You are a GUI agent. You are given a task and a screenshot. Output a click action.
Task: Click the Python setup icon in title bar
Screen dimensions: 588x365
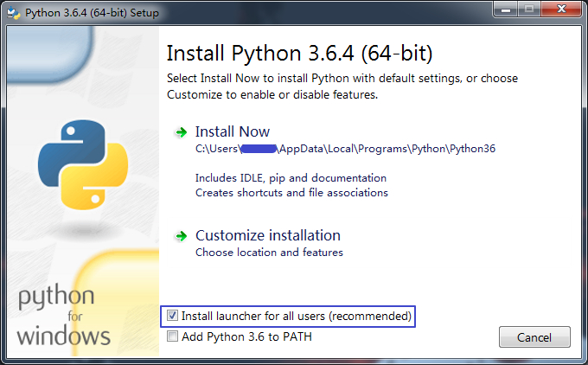[x=14, y=13]
